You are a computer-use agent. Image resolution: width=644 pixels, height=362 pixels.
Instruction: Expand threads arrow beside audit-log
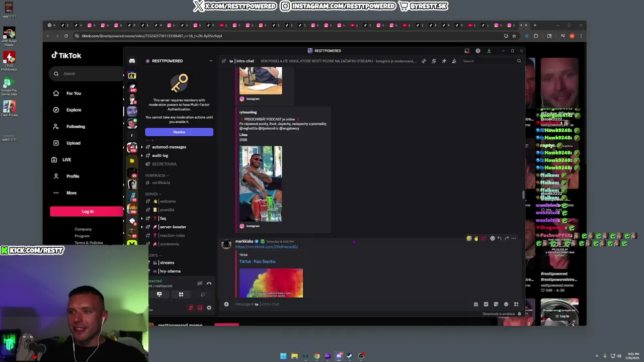(x=141, y=155)
